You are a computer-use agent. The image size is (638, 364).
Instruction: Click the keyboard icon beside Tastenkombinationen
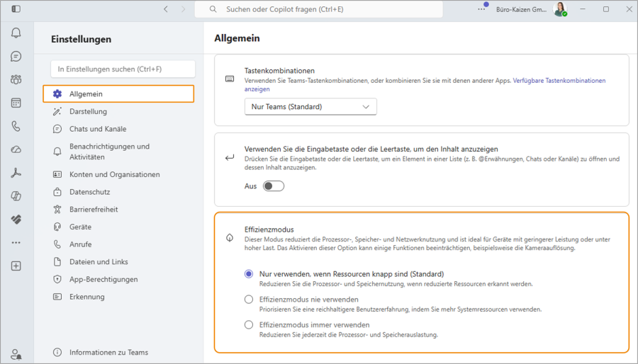tap(230, 79)
